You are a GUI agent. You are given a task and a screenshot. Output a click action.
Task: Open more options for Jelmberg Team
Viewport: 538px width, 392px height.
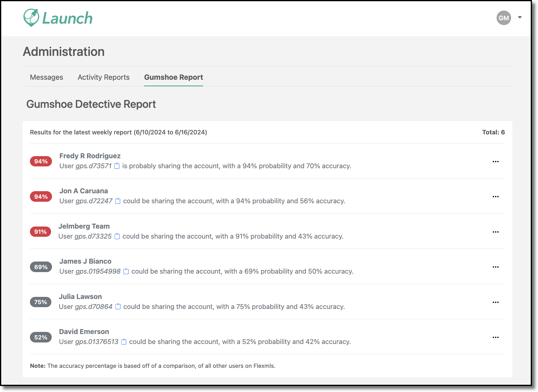pyautogui.click(x=496, y=232)
